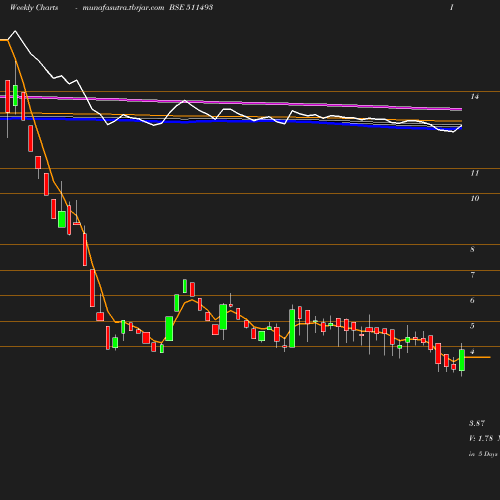Click the short orange last-price marker line

point(477,357)
